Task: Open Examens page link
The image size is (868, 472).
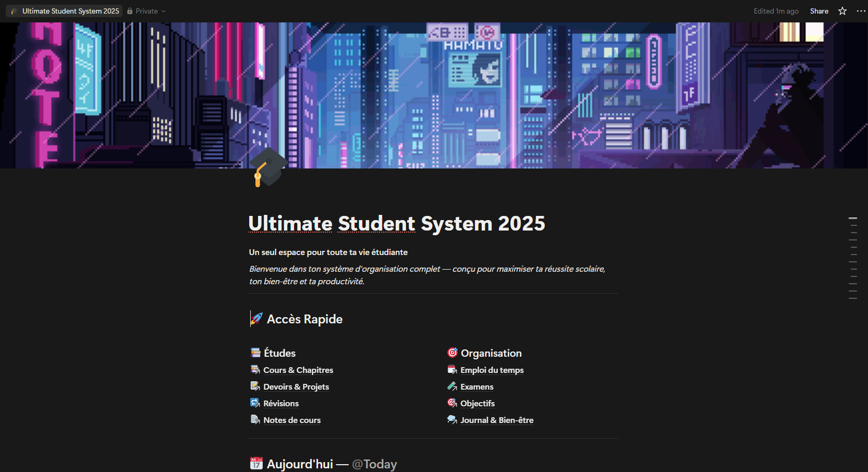Action: click(x=477, y=386)
